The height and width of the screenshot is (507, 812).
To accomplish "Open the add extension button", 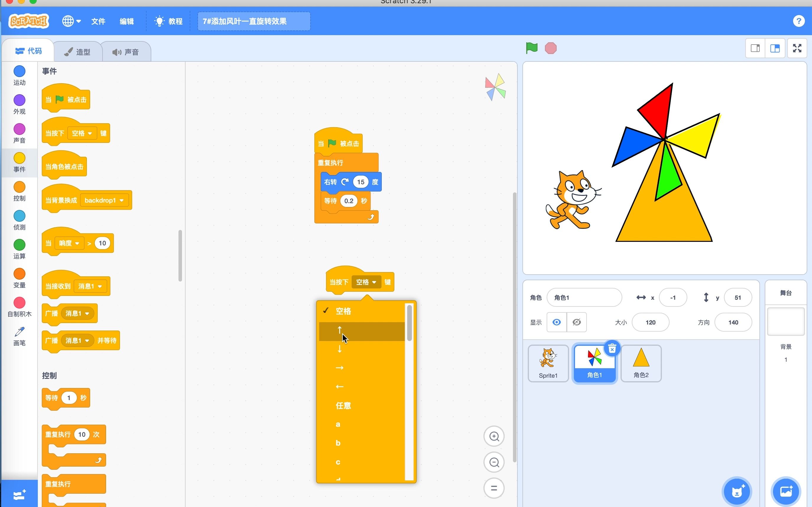I will coord(19,494).
